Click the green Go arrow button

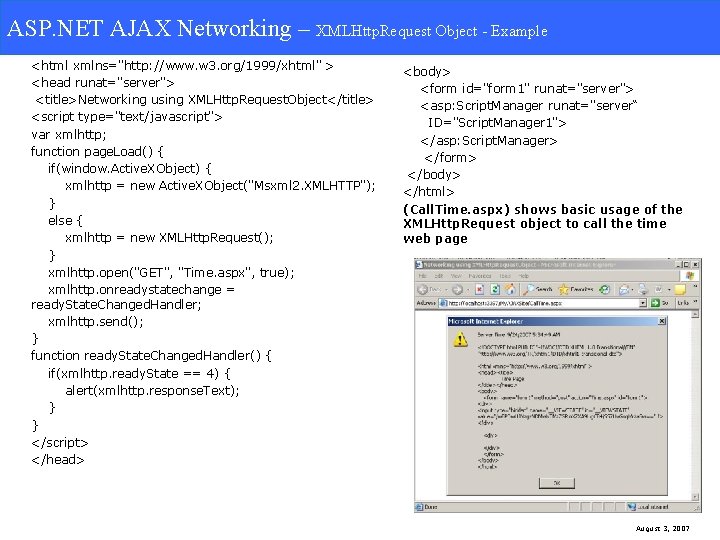click(x=655, y=303)
